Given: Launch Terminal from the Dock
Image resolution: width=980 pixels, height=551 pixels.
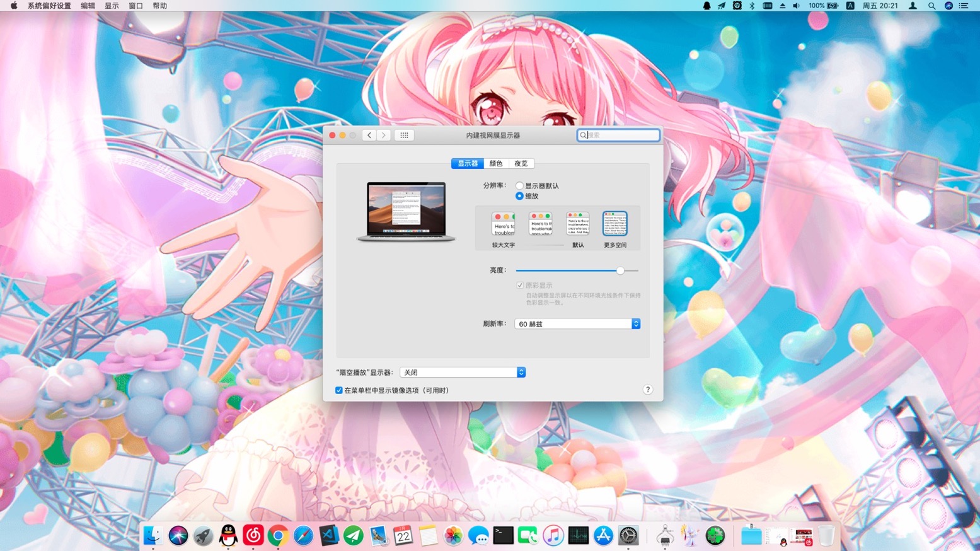Looking at the screenshot, I should click(x=503, y=536).
